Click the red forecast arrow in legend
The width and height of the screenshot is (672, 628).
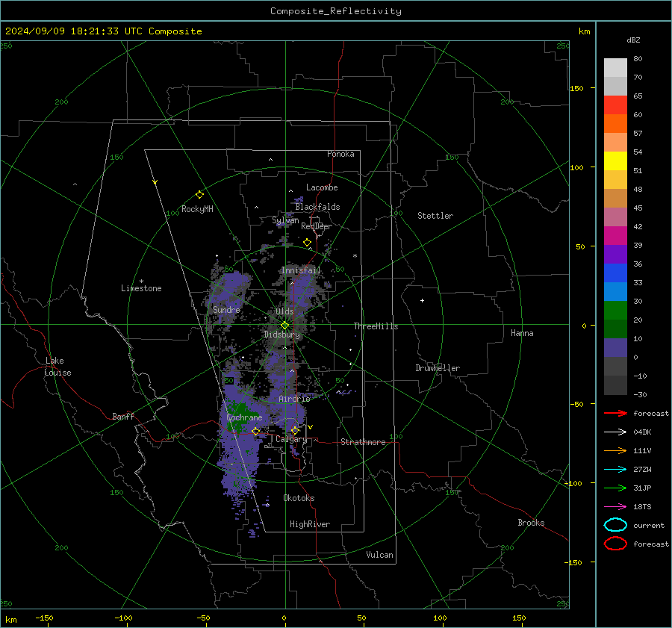click(x=615, y=413)
